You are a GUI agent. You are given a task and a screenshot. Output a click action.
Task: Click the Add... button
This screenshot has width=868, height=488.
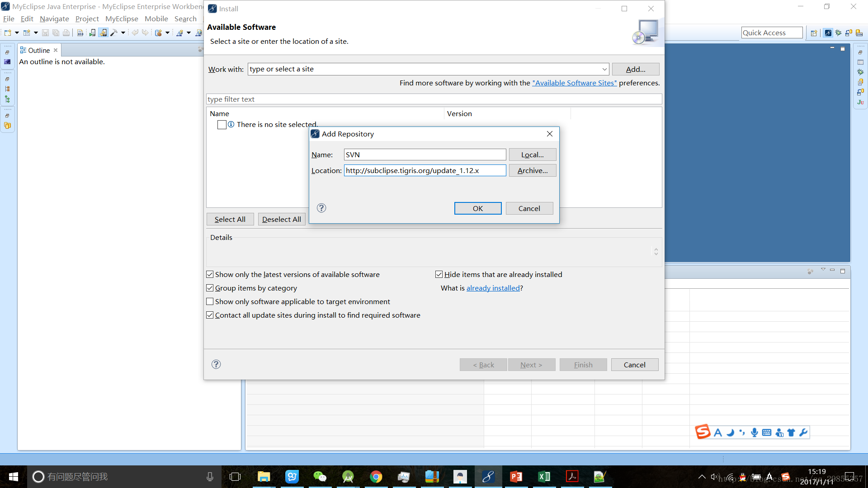(636, 69)
